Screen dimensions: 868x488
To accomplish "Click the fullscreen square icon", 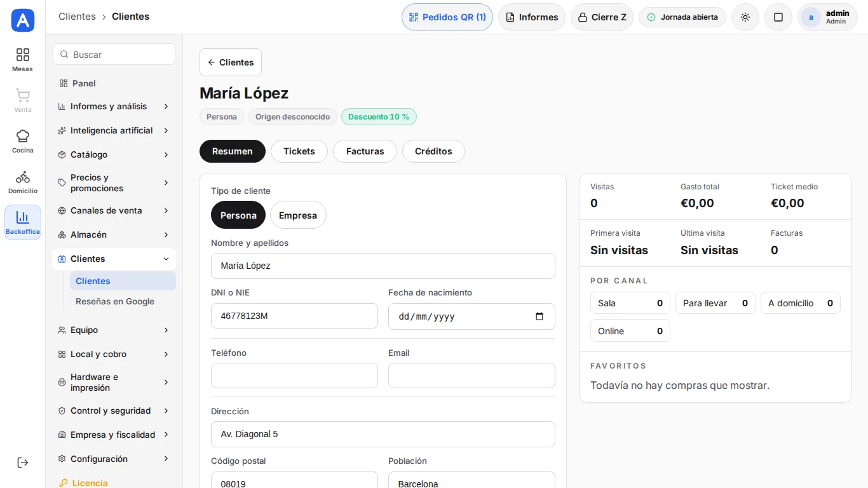I will click(x=778, y=17).
